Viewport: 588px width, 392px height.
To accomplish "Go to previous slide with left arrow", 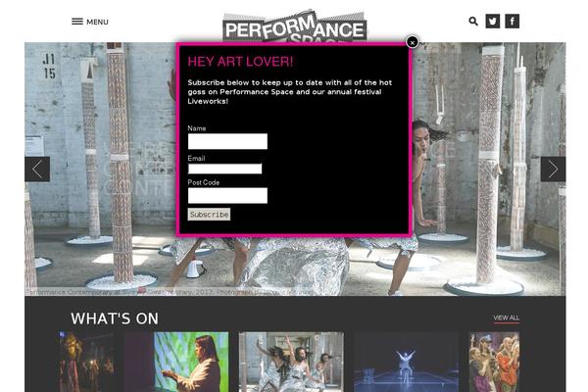I will tap(37, 170).
